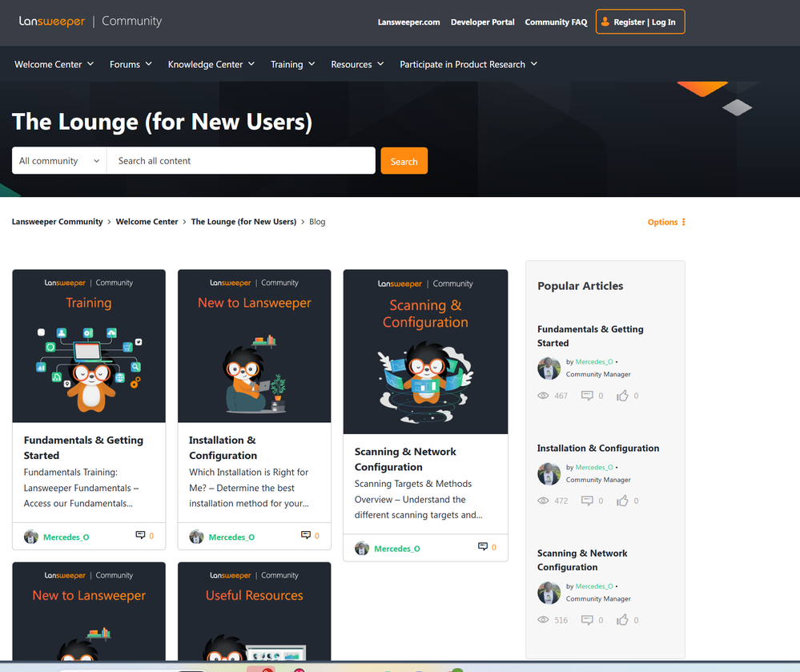Click thumbs-up icon in popular Scanning article
The height and width of the screenshot is (672, 800).
[x=622, y=619]
